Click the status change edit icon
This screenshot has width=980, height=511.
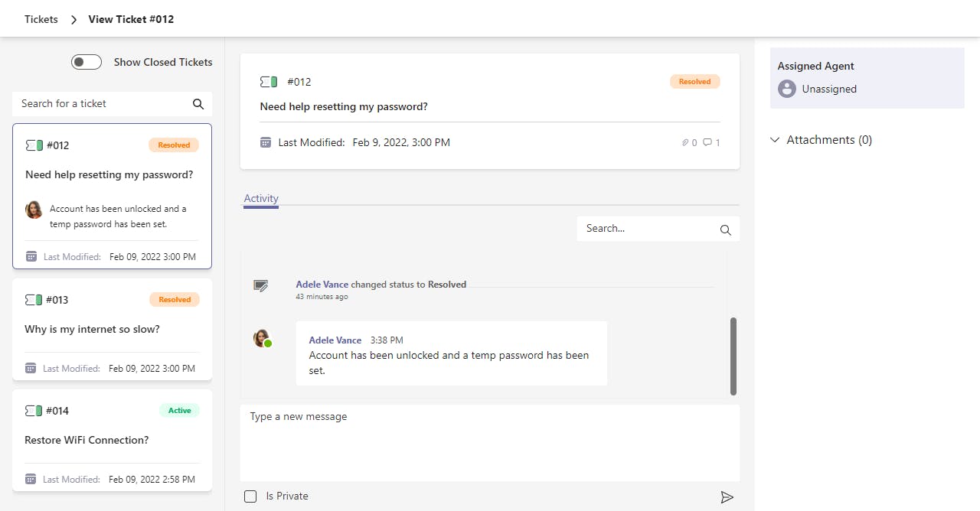pyautogui.click(x=261, y=286)
